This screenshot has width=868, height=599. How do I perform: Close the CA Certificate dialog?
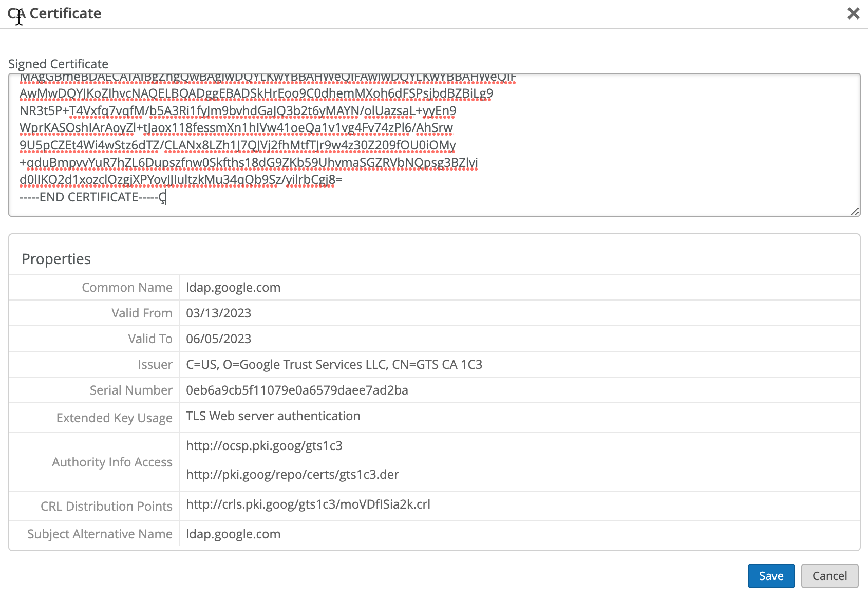click(x=853, y=13)
